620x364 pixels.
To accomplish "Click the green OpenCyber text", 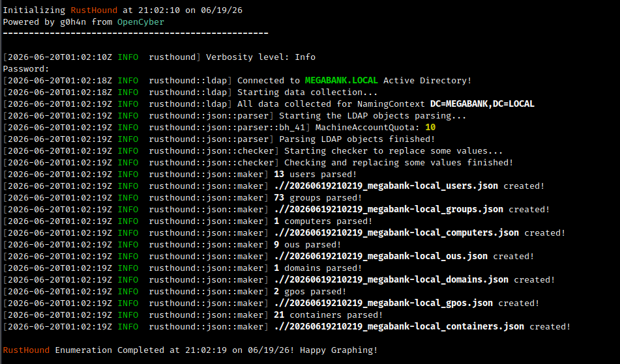I will [140, 22].
